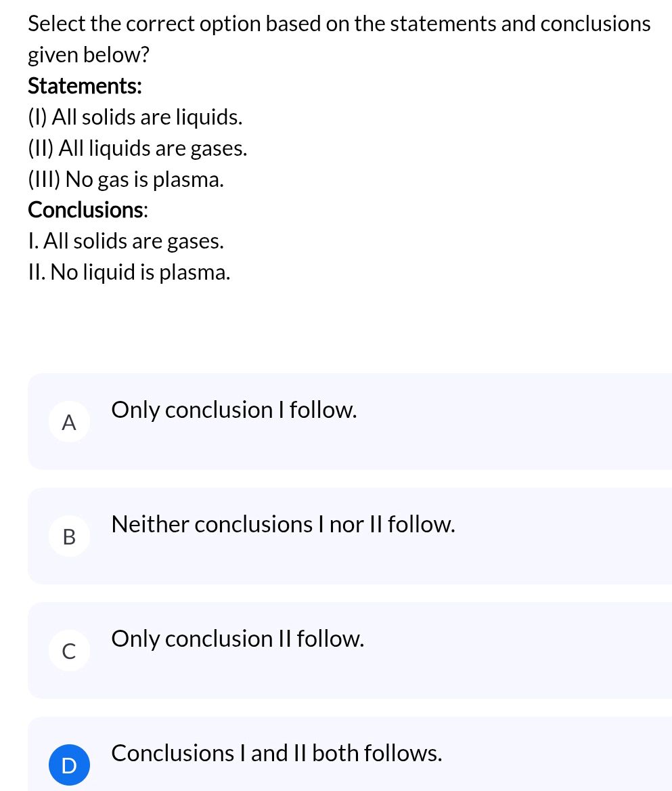Click statement 'All solids are liquids.'
Image resolution: width=672 pixels, height=791 pixels.
[135, 117]
